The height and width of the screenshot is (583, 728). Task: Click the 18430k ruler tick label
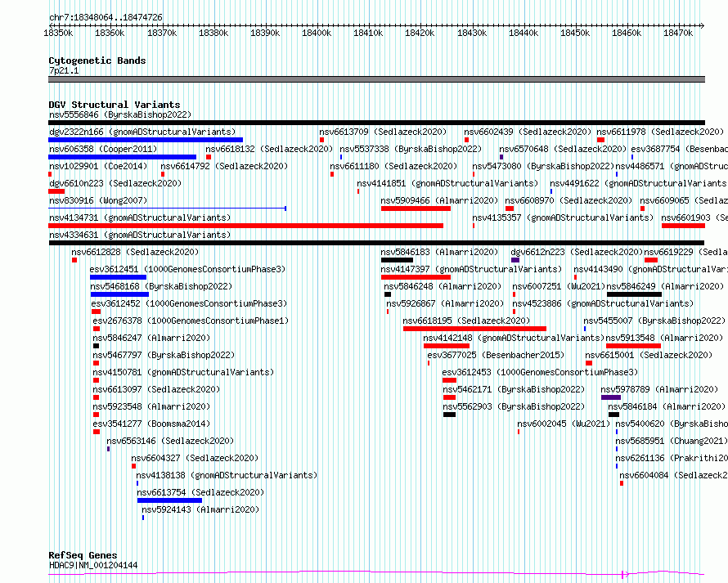coord(472,33)
